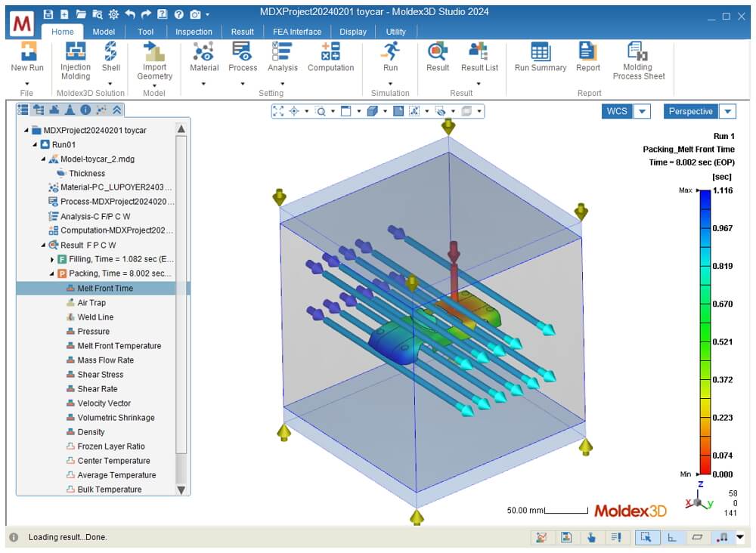Click the Save icon in quick access toolbar
Screen dimensions: 756x553
[48, 14]
